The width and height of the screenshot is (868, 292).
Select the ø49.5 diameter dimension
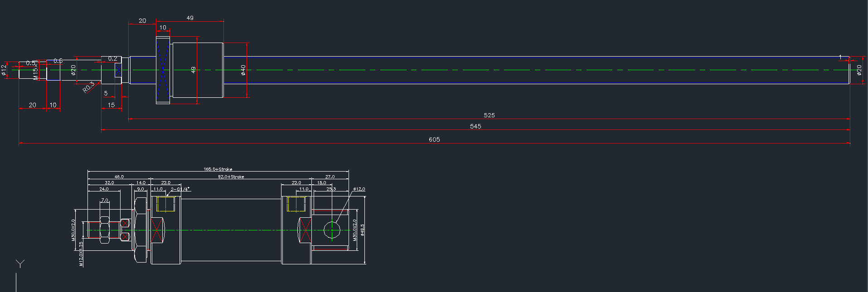click(363, 230)
